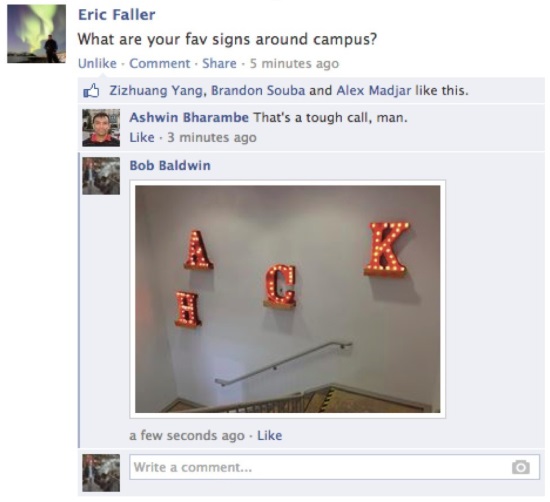The width and height of the screenshot is (550, 502).
Task: Unlike Eric Faller's post
Action: tap(97, 63)
